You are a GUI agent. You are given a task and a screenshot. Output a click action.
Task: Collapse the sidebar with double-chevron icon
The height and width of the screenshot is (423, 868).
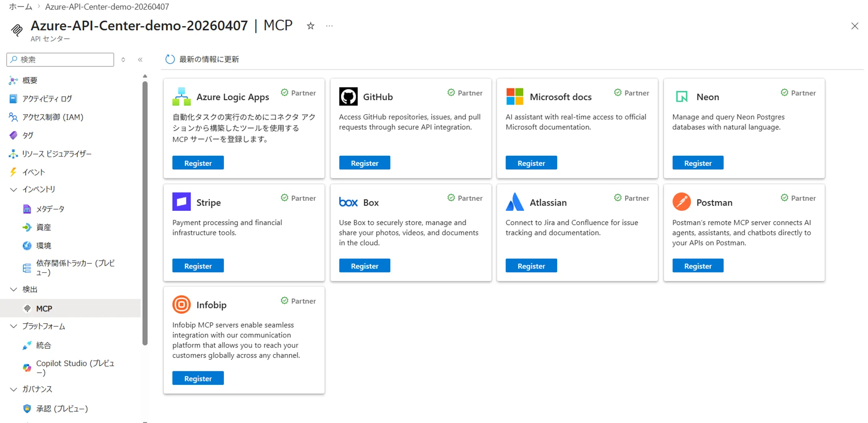point(140,60)
